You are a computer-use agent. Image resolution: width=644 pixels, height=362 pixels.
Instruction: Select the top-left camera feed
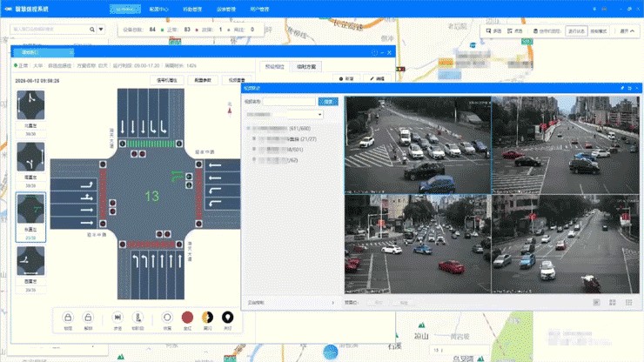click(418, 145)
